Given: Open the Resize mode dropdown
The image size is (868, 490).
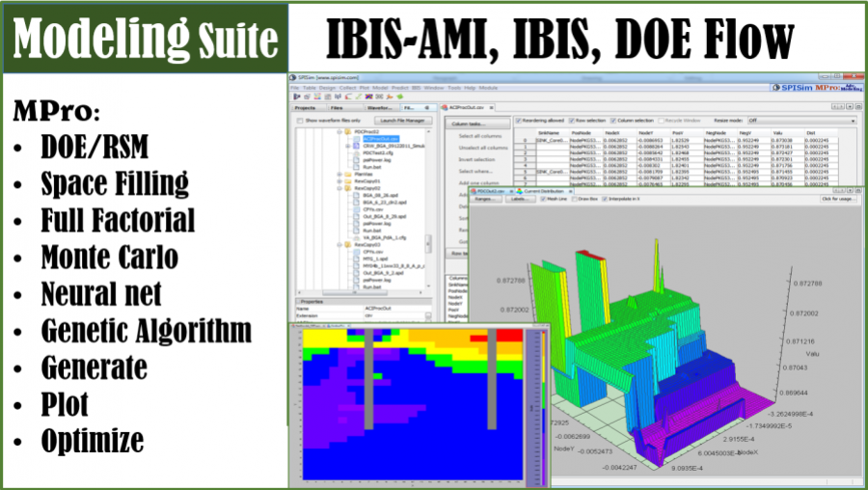Looking at the screenshot, I should [801, 121].
